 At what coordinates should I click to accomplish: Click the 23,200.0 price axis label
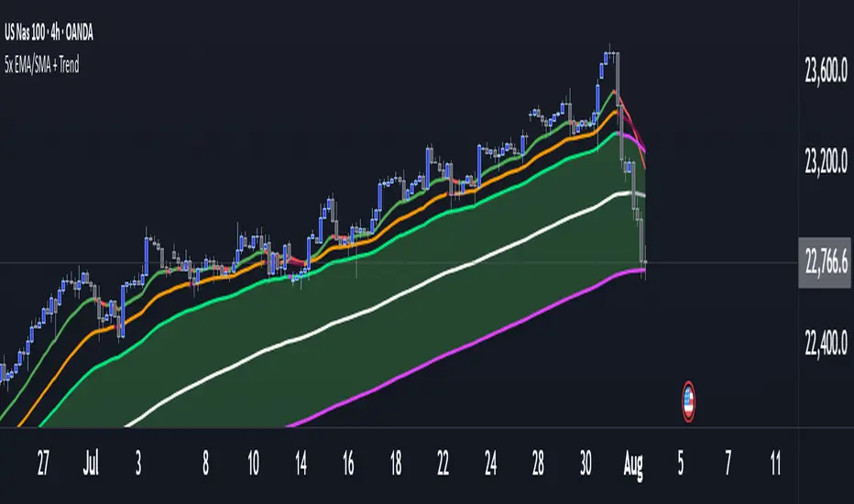(x=826, y=160)
